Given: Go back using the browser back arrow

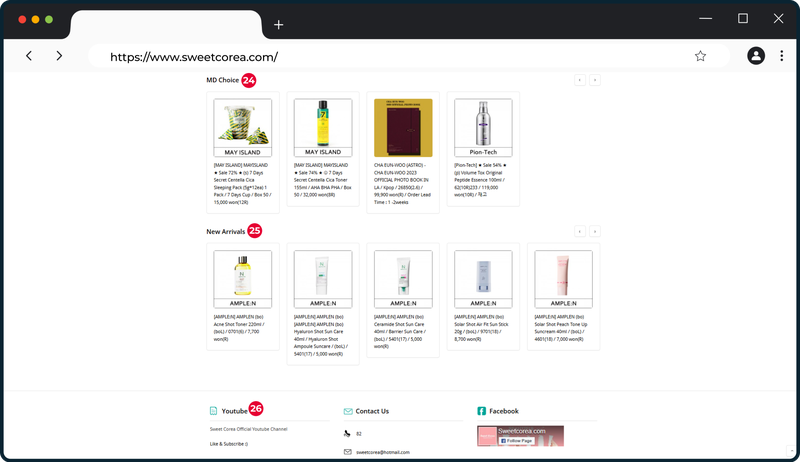Looking at the screenshot, I should pos(29,56).
